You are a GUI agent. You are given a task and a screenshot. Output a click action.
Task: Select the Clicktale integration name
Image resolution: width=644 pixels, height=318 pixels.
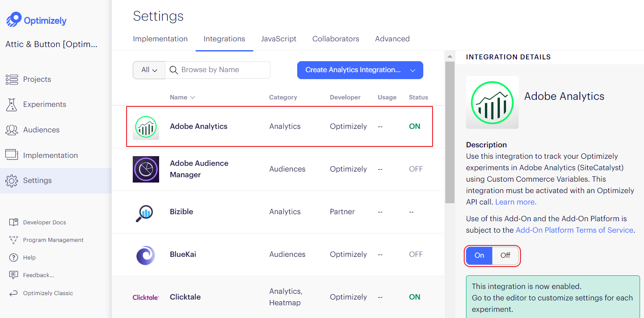click(185, 297)
